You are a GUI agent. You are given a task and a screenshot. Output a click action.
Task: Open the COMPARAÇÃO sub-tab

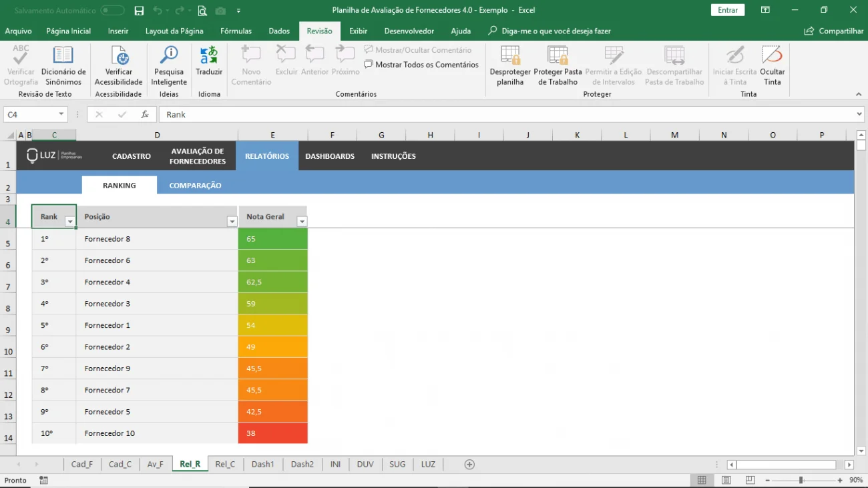pos(195,186)
